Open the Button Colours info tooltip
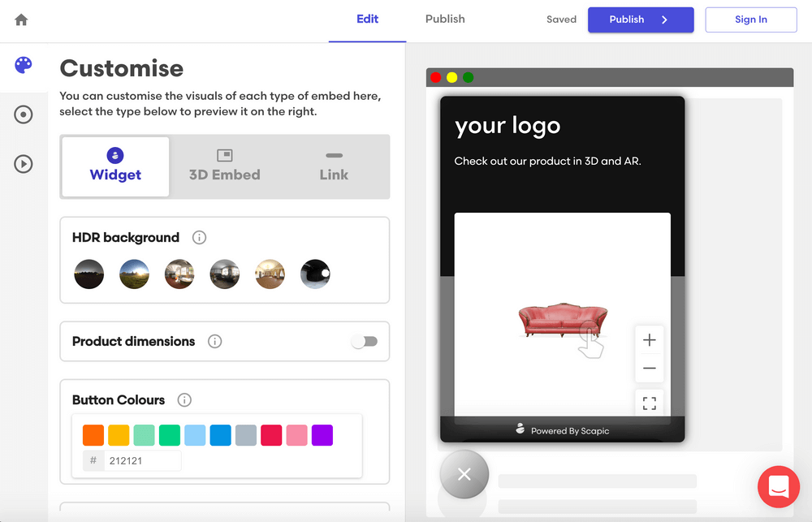Screen dimensions: 812x522 [184, 399]
